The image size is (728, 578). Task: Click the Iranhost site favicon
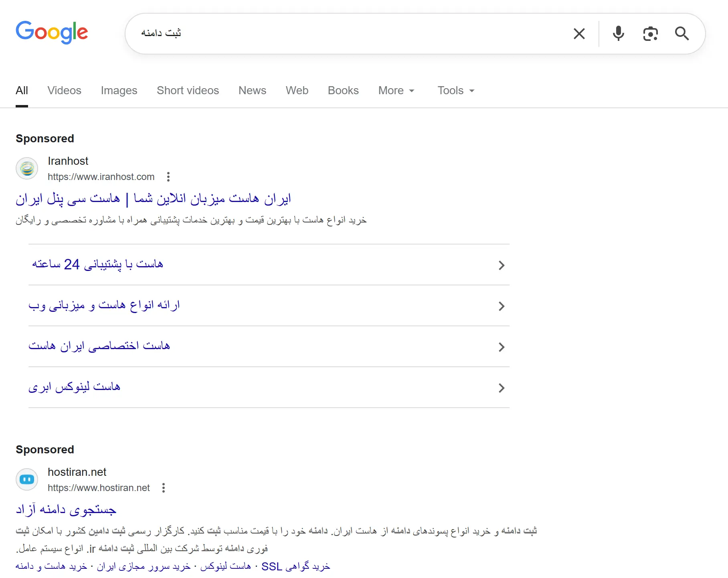27,168
